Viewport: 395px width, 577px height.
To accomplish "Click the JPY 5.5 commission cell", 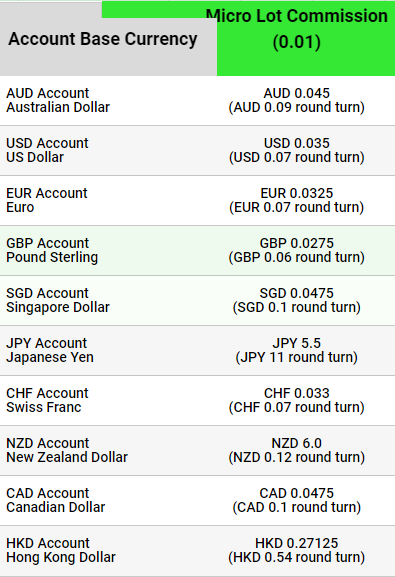I will tap(297, 350).
